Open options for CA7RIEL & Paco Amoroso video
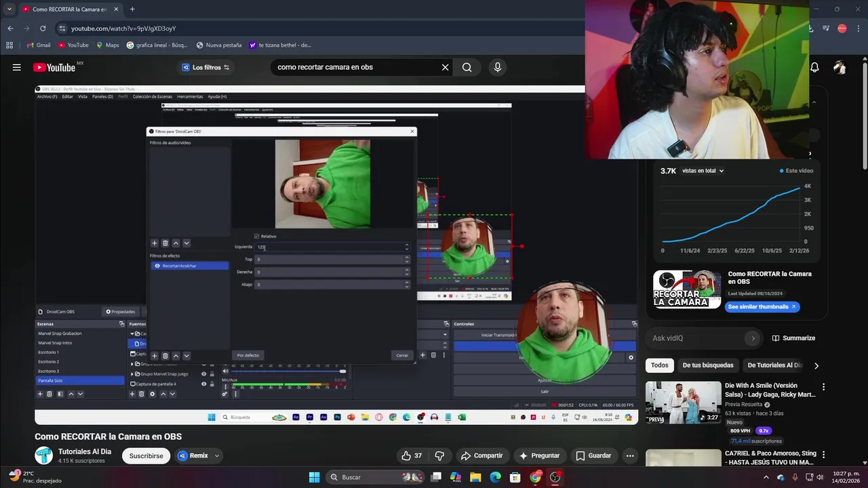The image size is (868, 488). (x=824, y=454)
